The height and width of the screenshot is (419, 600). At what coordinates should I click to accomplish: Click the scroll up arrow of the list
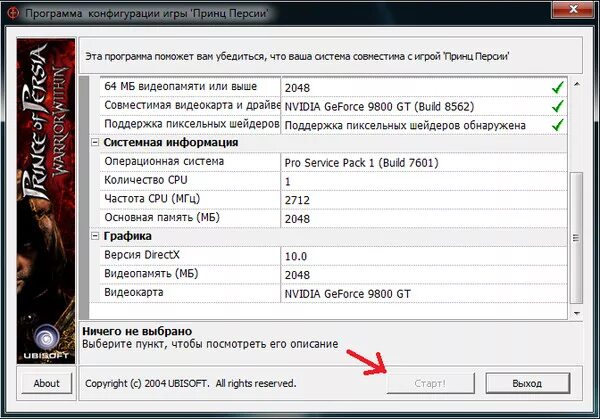[x=577, y=84]
